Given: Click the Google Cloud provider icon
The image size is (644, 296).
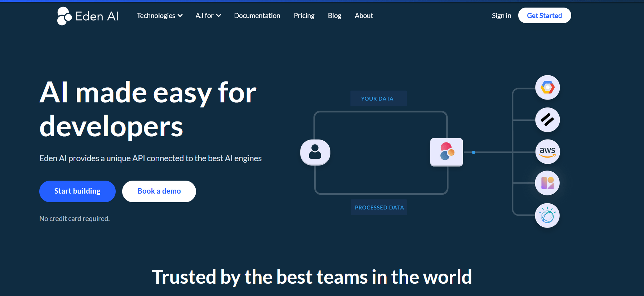Looking at the screenshot, I should point(547,88).
